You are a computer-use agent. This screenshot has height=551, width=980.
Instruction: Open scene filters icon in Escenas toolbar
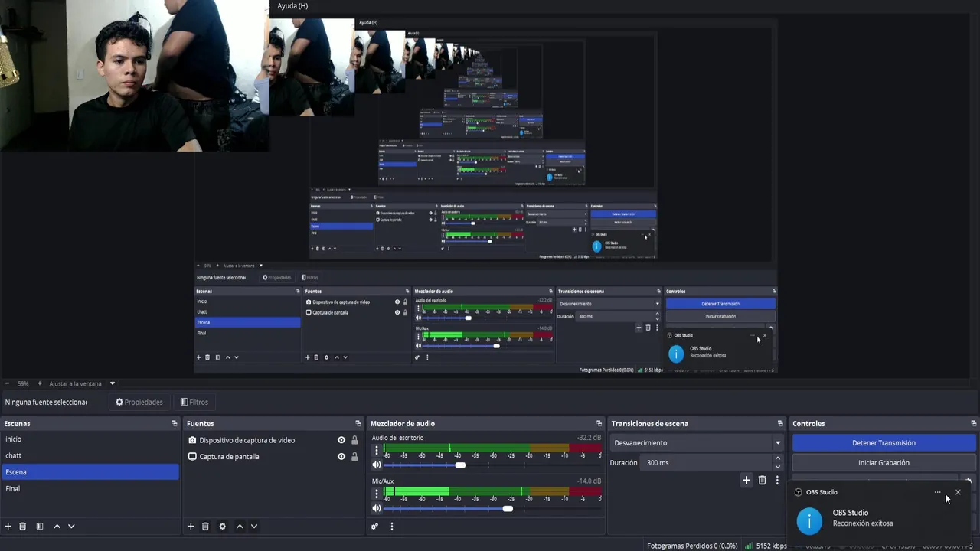[x=40, y=527]
